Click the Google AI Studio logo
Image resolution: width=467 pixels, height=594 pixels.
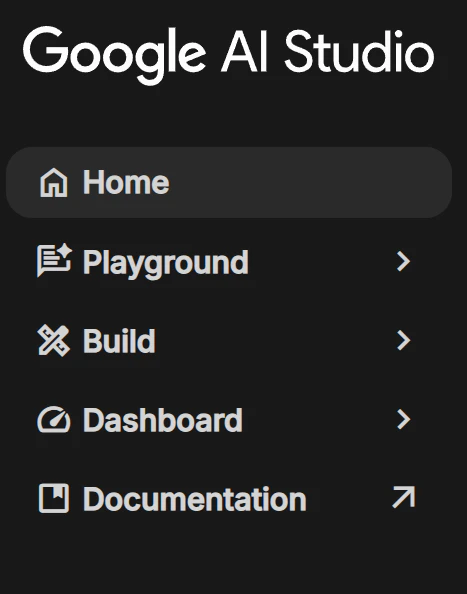pyautogui.click(x=228, y=54)
